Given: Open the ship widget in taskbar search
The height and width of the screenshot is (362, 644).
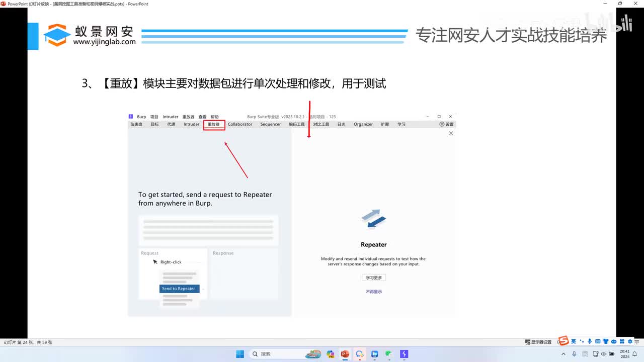Looking at the screenshot, I should coord(313,354).
